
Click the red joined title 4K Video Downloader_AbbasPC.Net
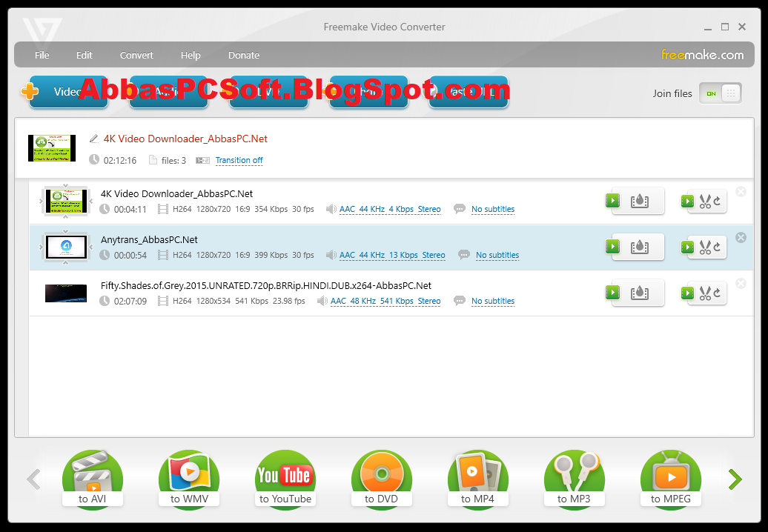(x=185, y=139)
